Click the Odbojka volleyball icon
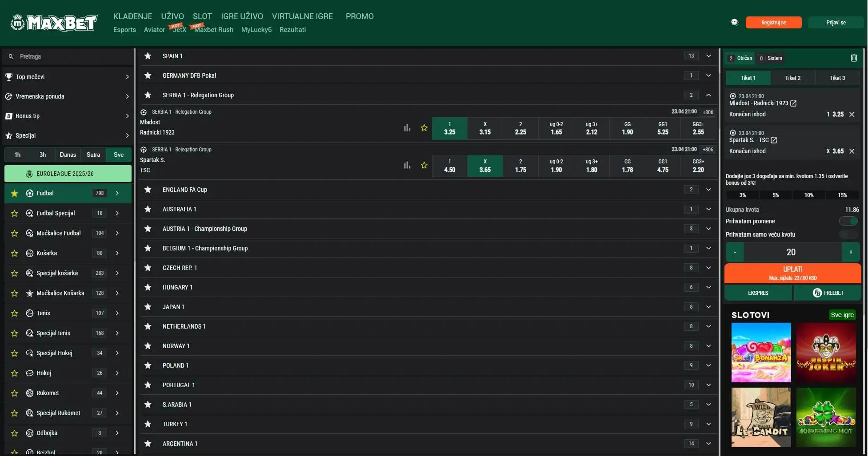868x456 pixels. [x=30, y=433]
